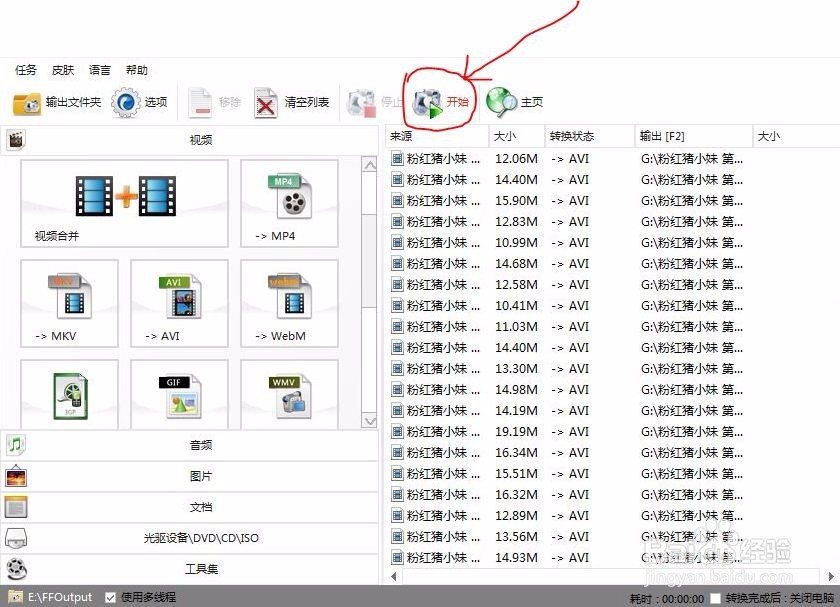Select the row sized 14.68M
This screenshot has width=840, height=607.
(x=612, y=264)
